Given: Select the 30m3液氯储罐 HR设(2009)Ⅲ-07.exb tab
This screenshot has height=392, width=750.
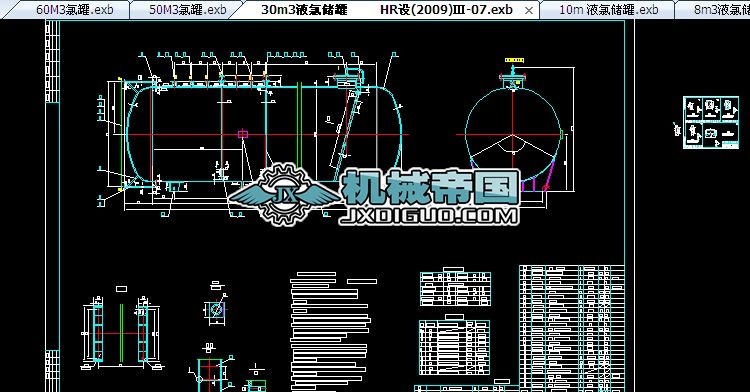Looking at the screenshot, I should tap(386, 10).
